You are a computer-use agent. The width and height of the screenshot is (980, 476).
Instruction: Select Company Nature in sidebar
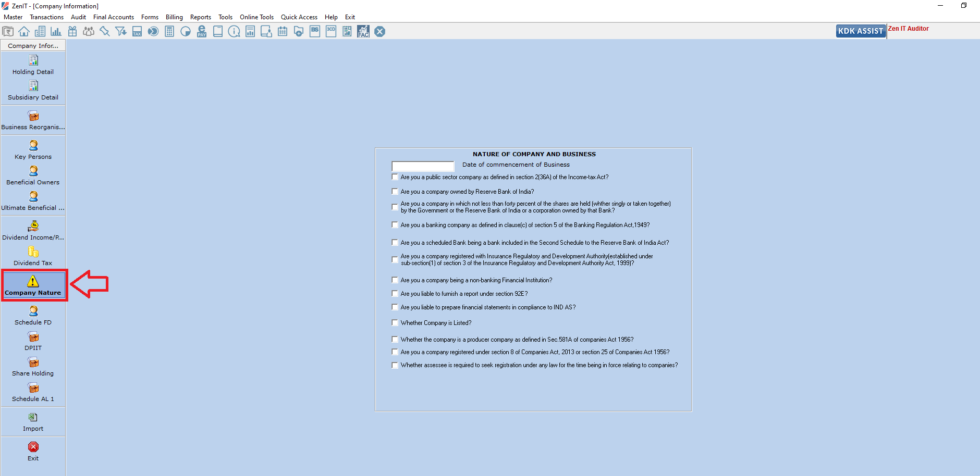coord(33,285)
